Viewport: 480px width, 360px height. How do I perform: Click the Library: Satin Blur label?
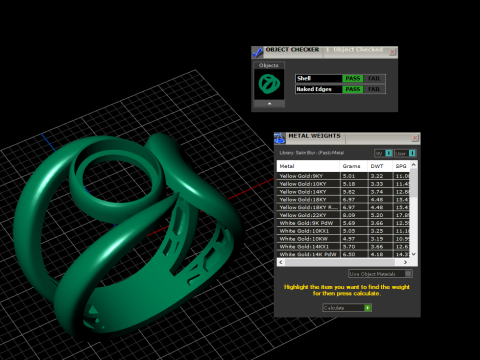(311, 153)
